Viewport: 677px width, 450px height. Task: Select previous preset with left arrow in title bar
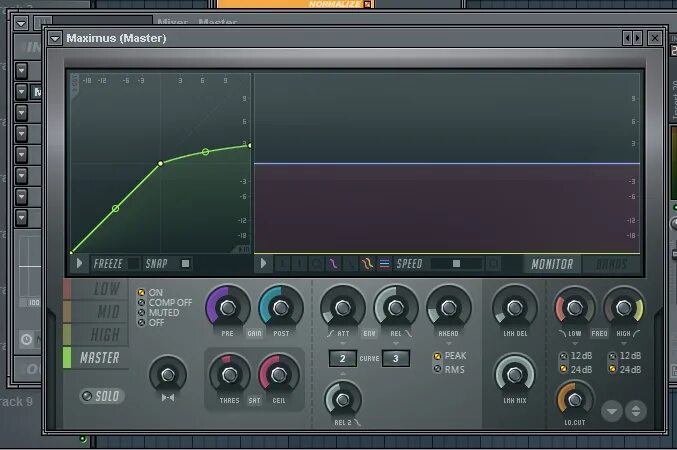tap(627, 38)
